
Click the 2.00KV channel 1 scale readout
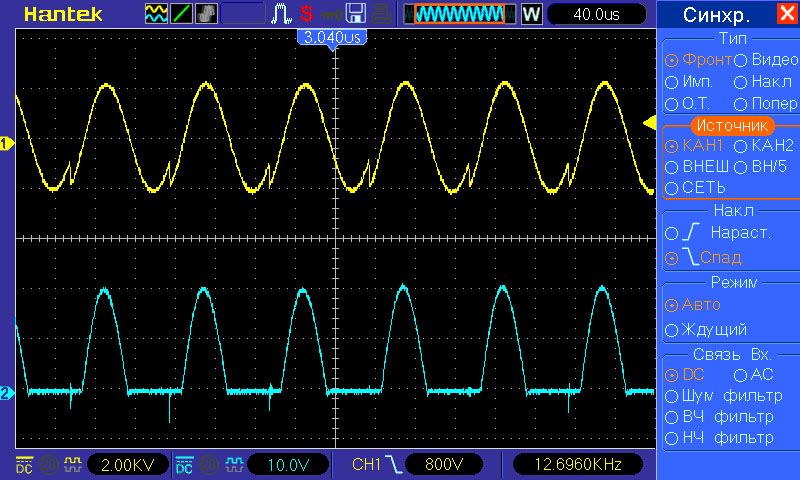(x=128, y=465)
